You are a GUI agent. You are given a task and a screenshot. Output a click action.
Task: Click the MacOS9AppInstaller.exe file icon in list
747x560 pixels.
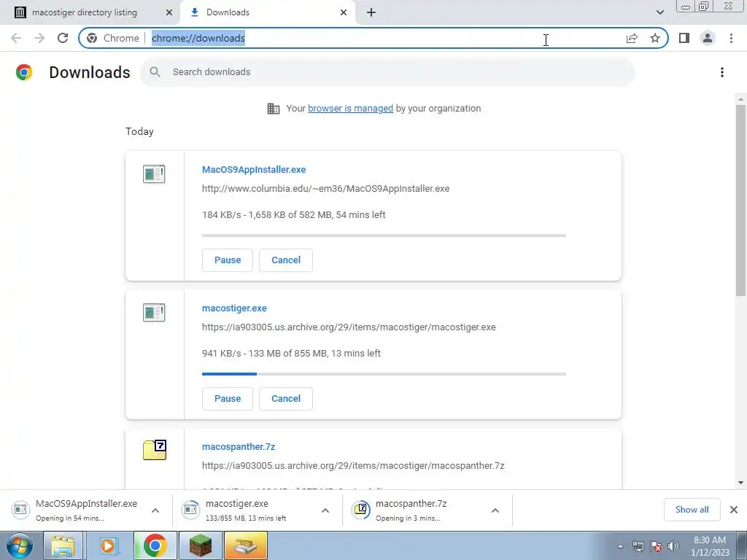154,174
